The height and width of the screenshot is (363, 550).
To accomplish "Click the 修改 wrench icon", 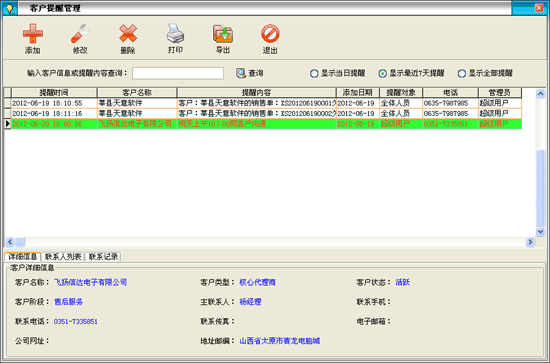I will (x=80, y=34).
